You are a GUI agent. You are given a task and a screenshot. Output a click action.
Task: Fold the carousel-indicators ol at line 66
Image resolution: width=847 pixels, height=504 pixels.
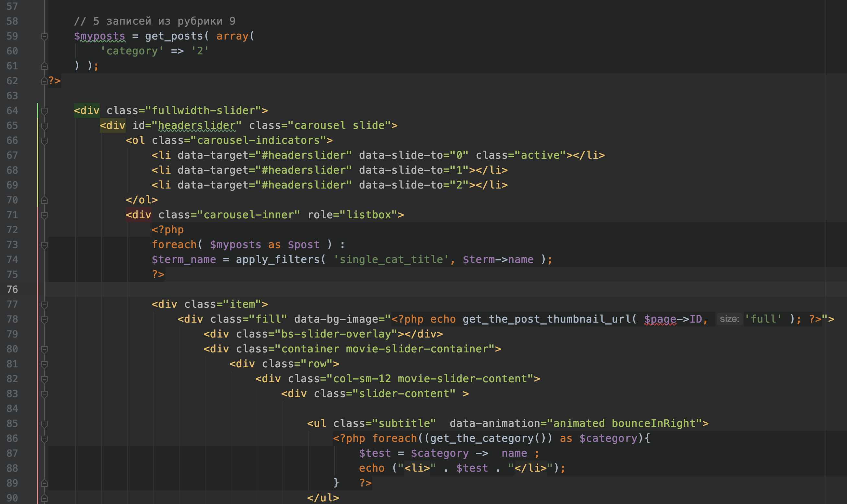tap(44, 141)
